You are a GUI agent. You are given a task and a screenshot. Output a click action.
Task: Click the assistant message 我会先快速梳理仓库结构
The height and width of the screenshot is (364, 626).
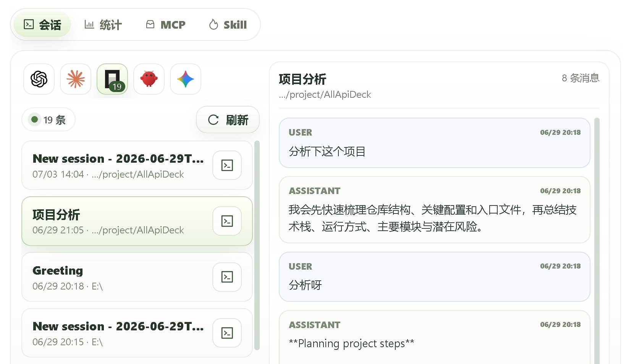pyautogui.click(x=435, y=210)
